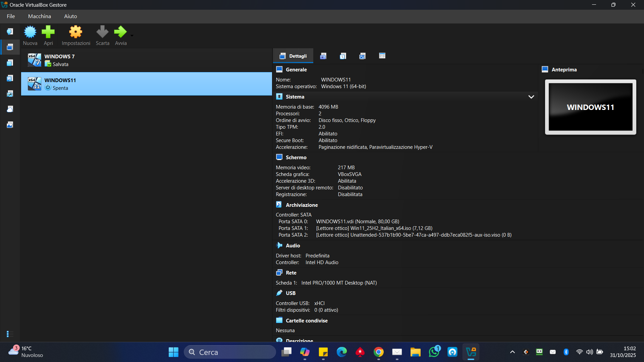
Task: Click the 4096 MB base memory value
Action: [x=328, y=107]
